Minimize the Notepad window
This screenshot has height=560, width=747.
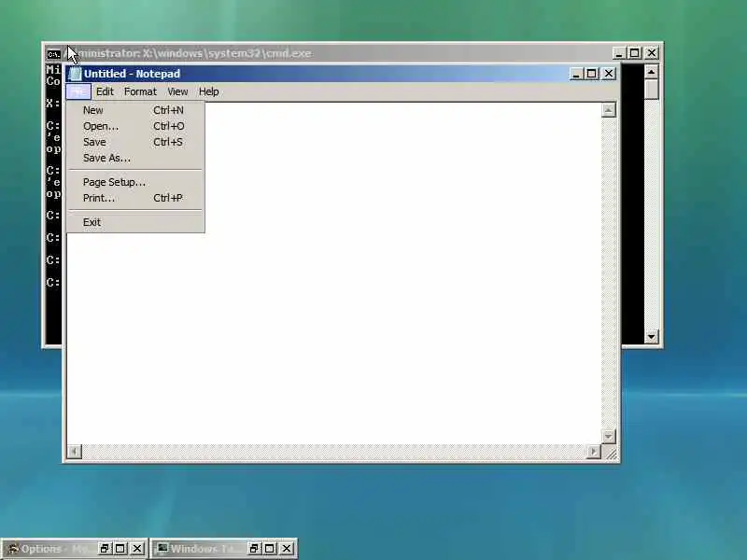(576, 74)
